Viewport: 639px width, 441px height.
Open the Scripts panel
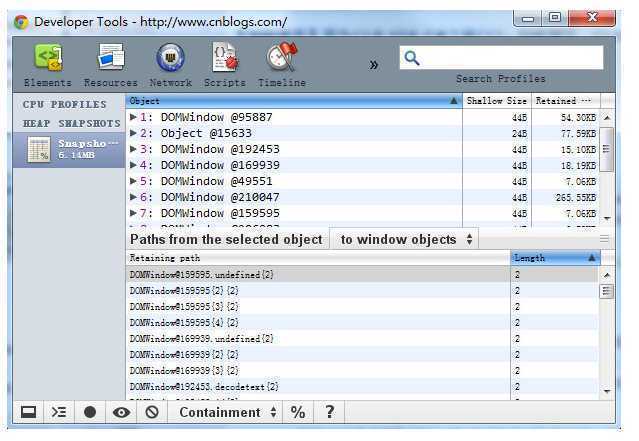(225, 65)
